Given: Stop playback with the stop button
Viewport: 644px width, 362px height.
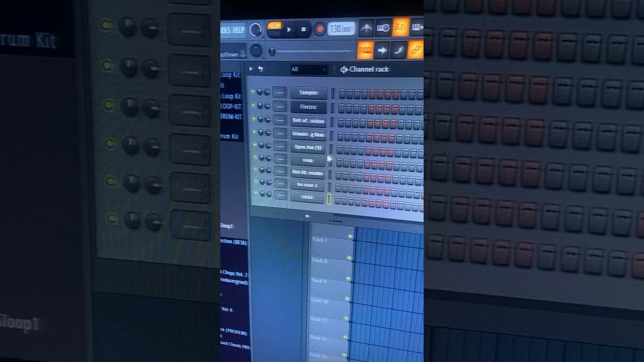Looking at the screenshot, I should [303, 30].
